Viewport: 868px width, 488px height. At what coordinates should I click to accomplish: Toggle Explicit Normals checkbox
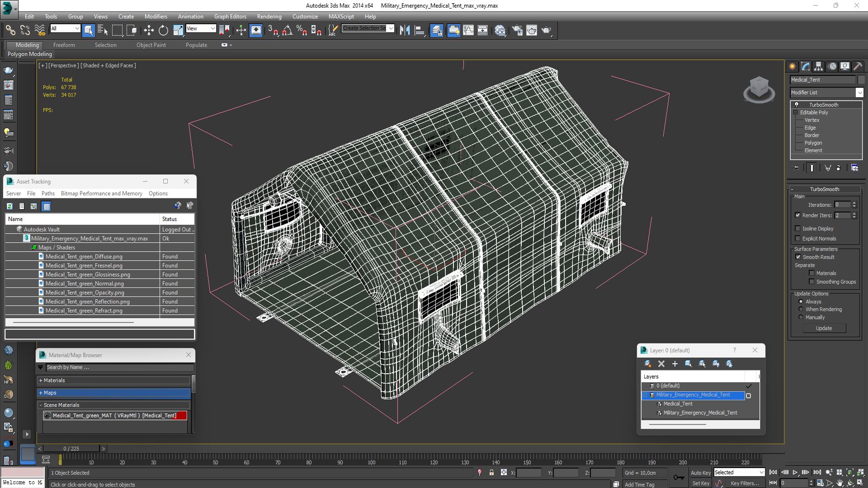tap(798, 239)
